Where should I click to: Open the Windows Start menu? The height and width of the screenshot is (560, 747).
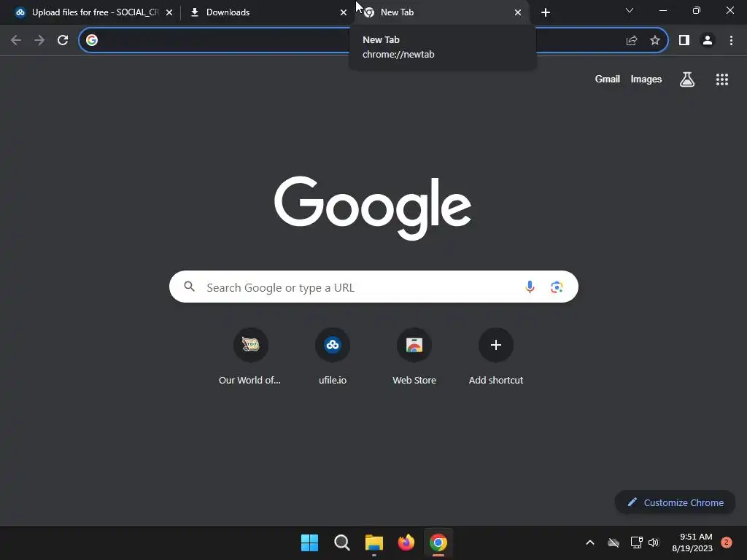click(309, 542)
